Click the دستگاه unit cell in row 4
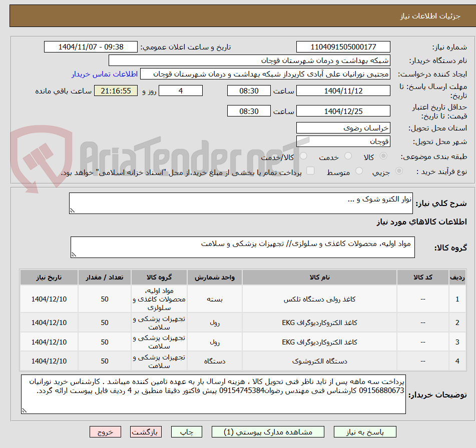The width and height of the screenshot is (476, 448). [x=215, y=361]
